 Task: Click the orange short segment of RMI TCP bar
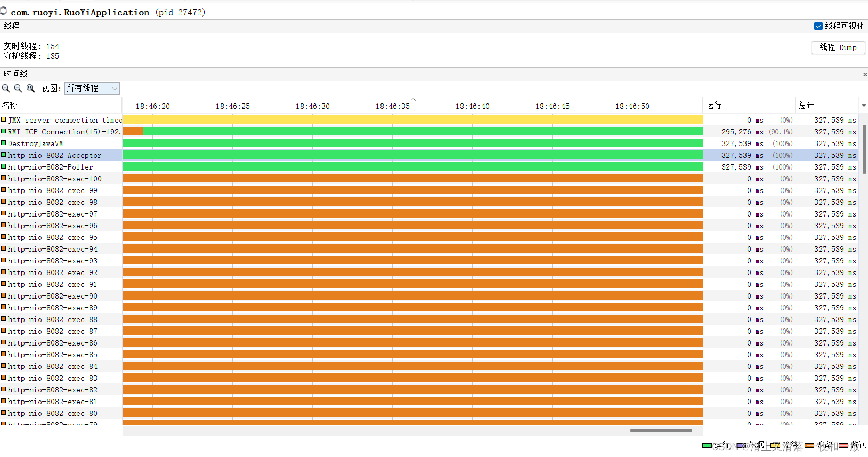[x=133, y=131]
